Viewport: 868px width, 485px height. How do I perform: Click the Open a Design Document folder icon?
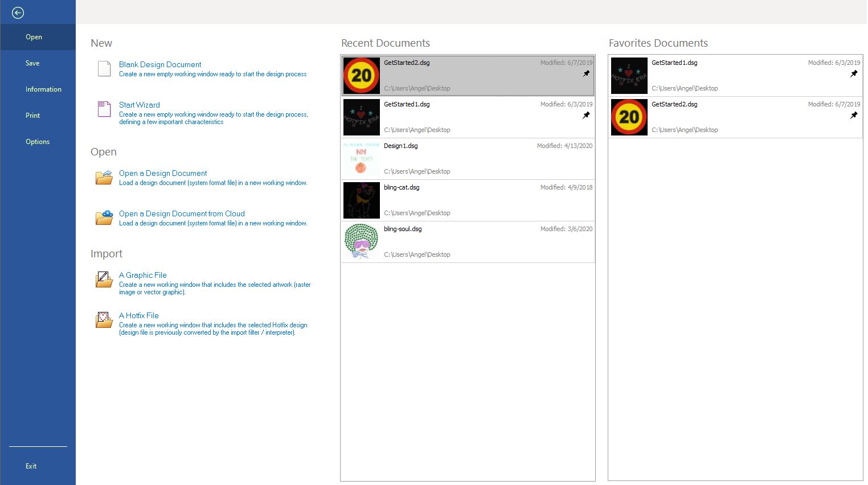coord(104,178)
